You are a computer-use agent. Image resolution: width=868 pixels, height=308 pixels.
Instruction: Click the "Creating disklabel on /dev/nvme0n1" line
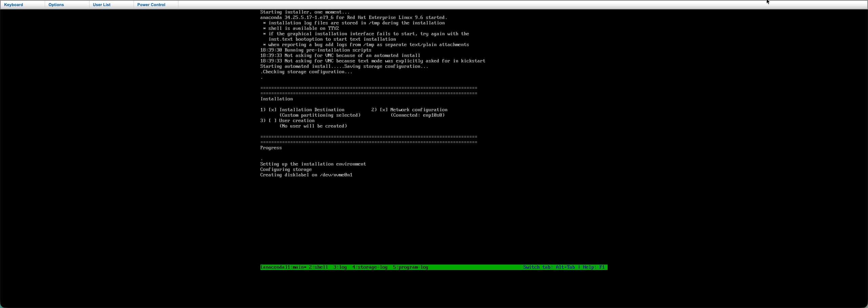point(306,175)
